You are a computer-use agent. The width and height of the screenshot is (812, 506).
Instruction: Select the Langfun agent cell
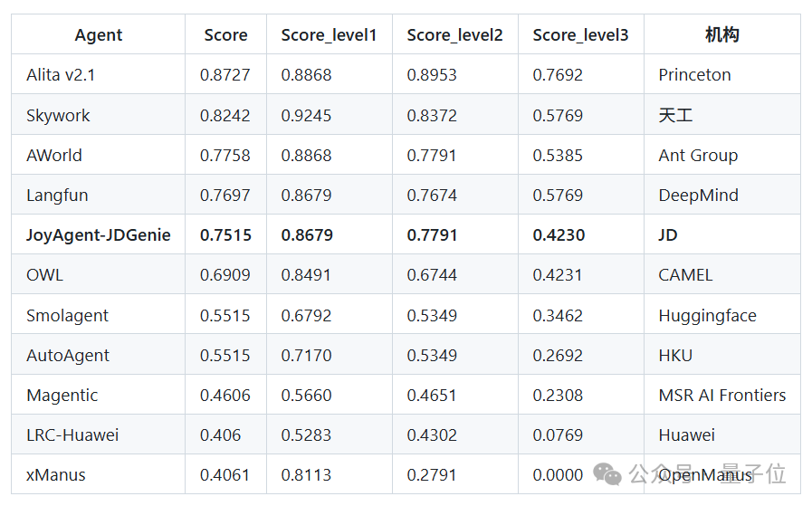pos(99,195)
